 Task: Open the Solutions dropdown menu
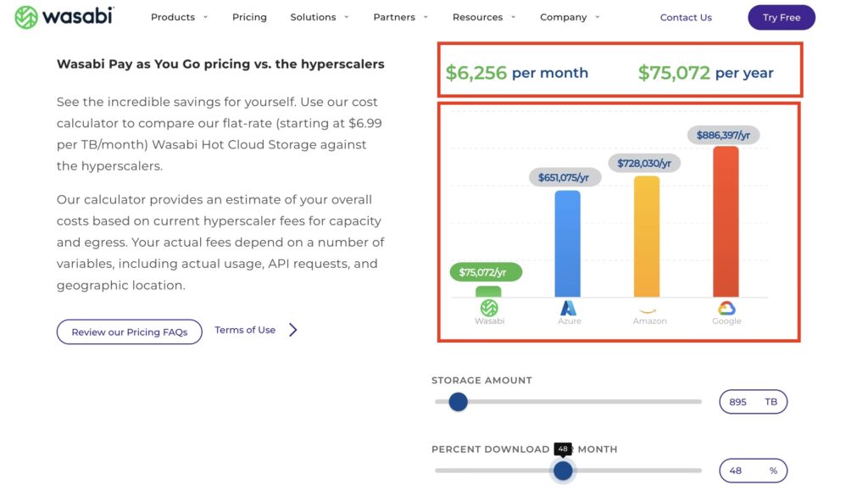(319, 17)
